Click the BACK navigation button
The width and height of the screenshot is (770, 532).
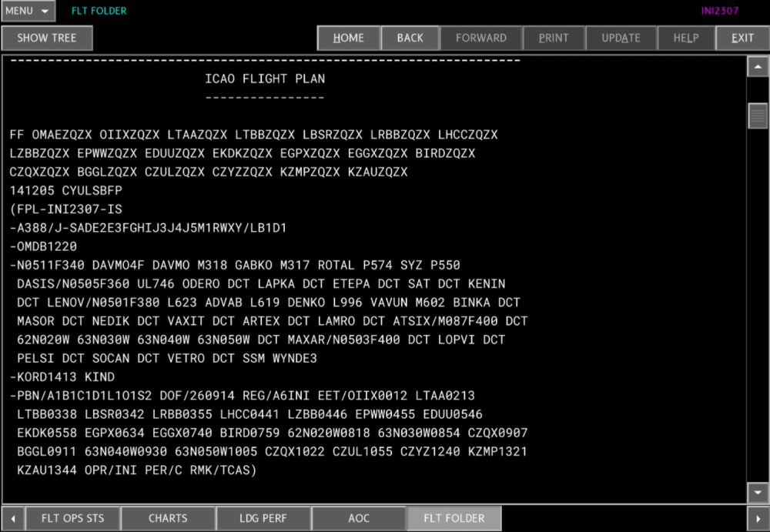410,38
